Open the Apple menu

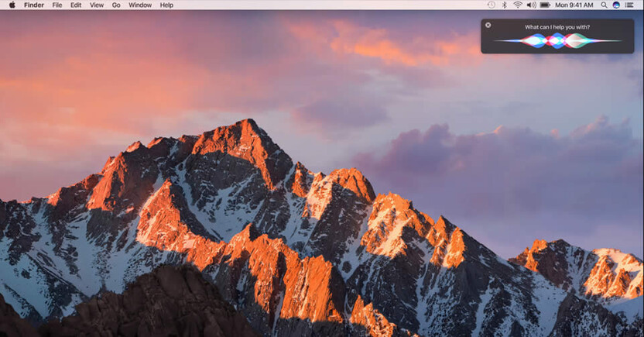12,5
